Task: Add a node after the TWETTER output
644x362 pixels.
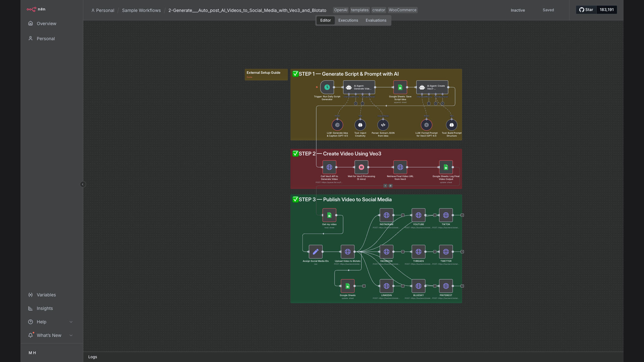Action: (462, 252)
